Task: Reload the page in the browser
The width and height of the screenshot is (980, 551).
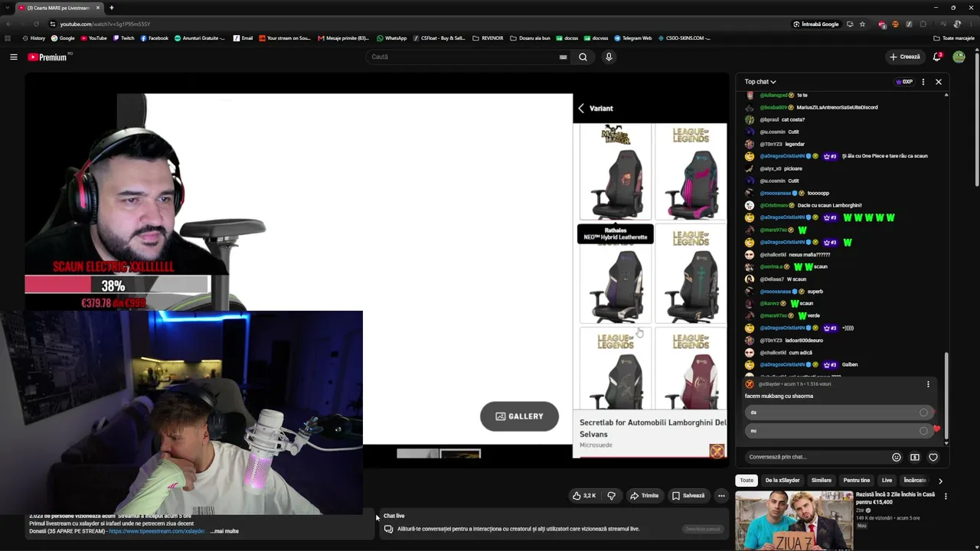Action: [x=35, y=24]
